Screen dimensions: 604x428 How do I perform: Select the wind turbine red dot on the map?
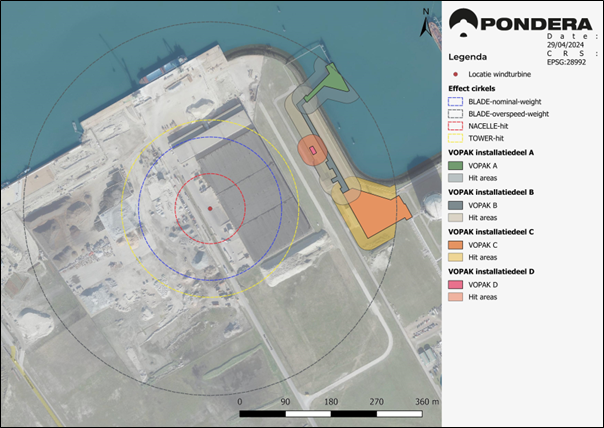[x=210, y=208]
